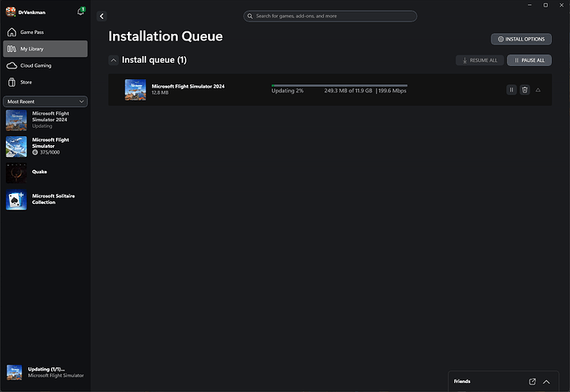Click the Solitaire Collection card icon
Image resolution: width=570 pixels, height=392 pixels.
pyautogui.click(x=17, y=200)
